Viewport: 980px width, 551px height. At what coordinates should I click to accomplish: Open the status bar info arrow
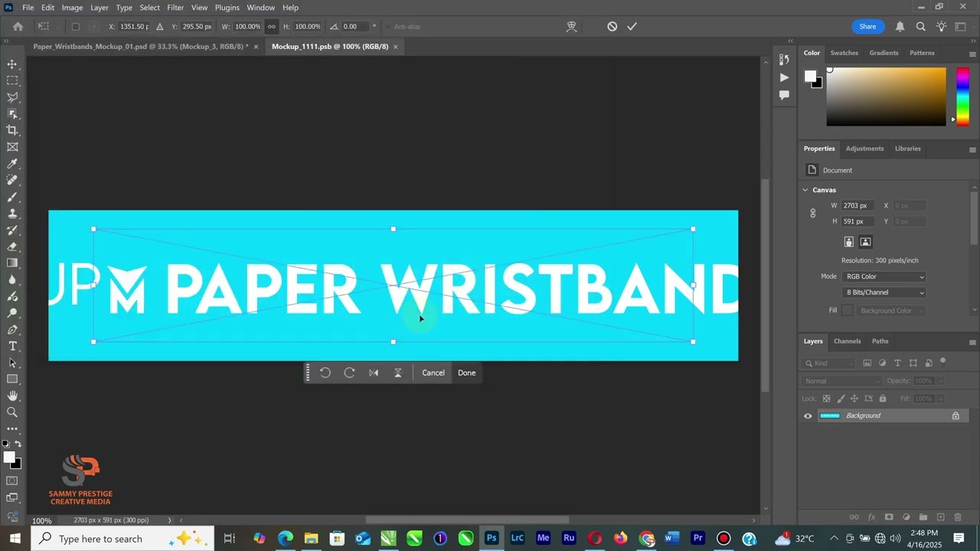170,520
